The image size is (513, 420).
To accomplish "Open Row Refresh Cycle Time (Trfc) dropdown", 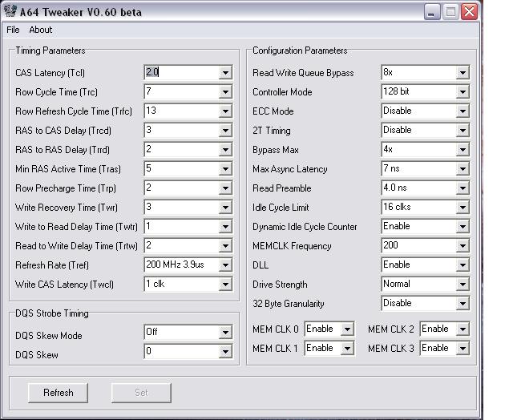I will click(x=225, y=111).
